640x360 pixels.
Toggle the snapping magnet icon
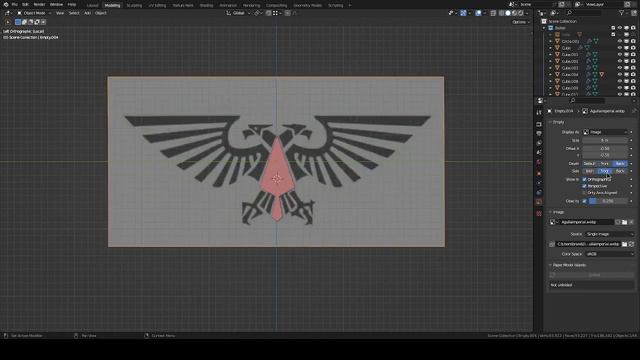pyautogui.click(x=269, y=13)
